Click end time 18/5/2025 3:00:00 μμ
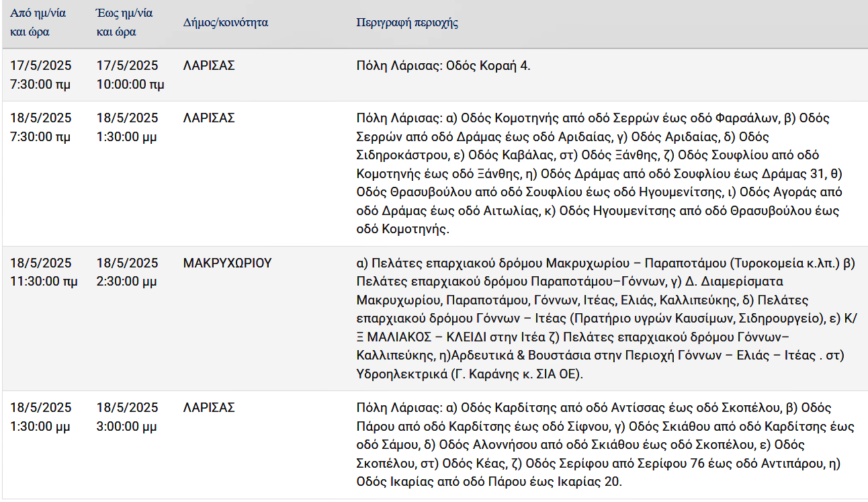The height and width of the screenshot is (502, 868). coord(128,417)
